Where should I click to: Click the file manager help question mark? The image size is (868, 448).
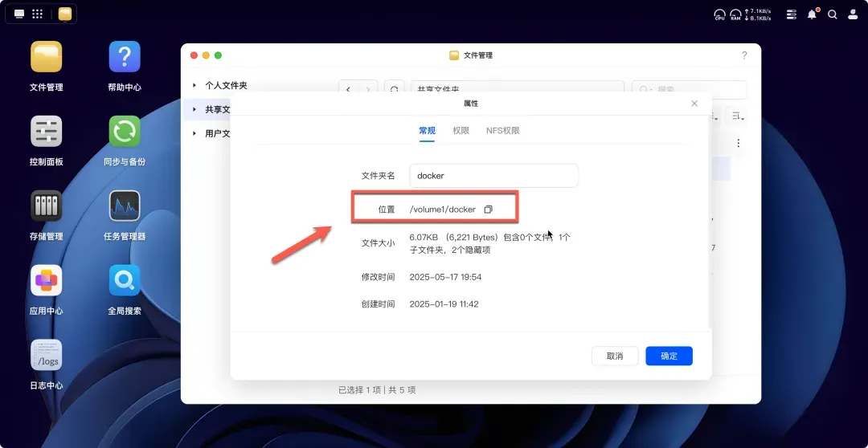744,55
